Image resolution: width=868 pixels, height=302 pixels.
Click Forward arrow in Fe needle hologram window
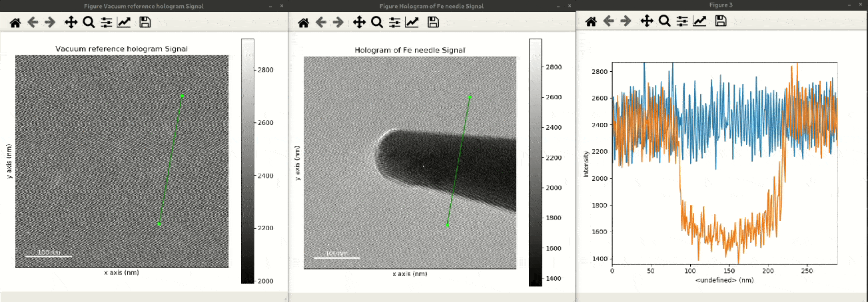point(338,23)
